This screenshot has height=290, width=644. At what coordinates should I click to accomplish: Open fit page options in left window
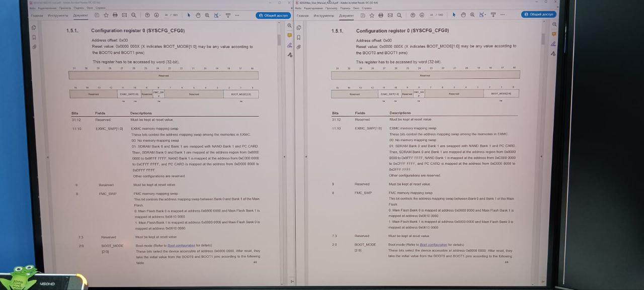(217, 15)
